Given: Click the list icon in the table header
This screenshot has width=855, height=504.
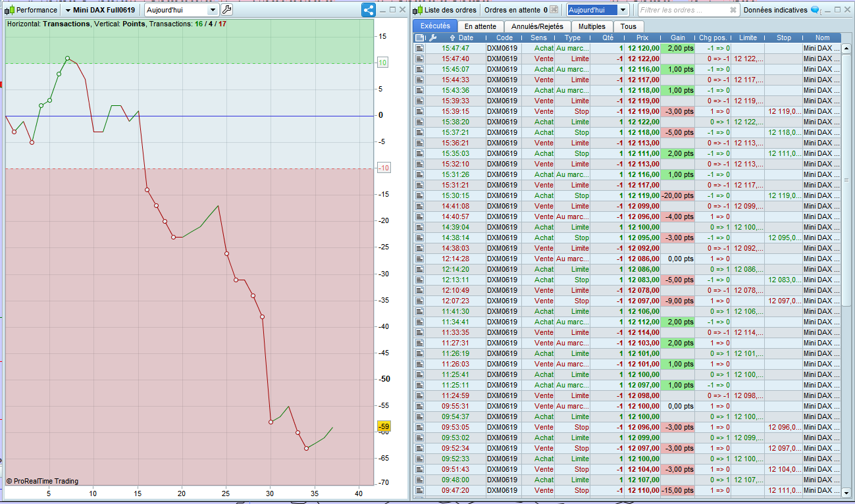Looking at the screenshot, I should pyautogui.click(x=419, y=38).
